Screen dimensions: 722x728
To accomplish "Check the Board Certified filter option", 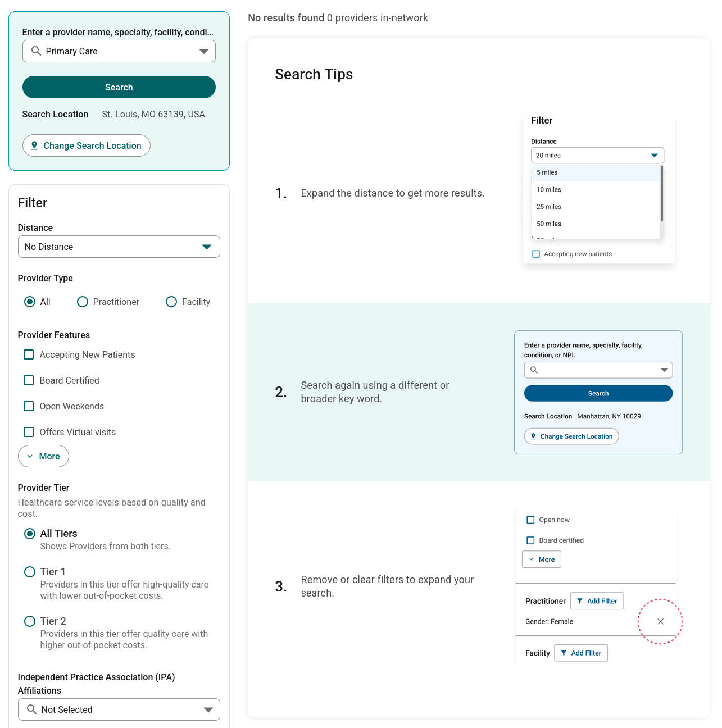I will coord(29,380).
